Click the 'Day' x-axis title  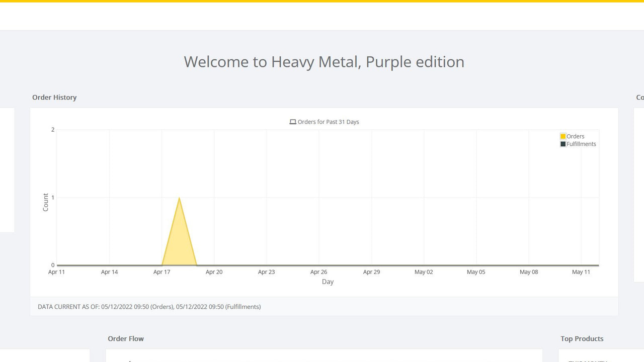point(328,282)
